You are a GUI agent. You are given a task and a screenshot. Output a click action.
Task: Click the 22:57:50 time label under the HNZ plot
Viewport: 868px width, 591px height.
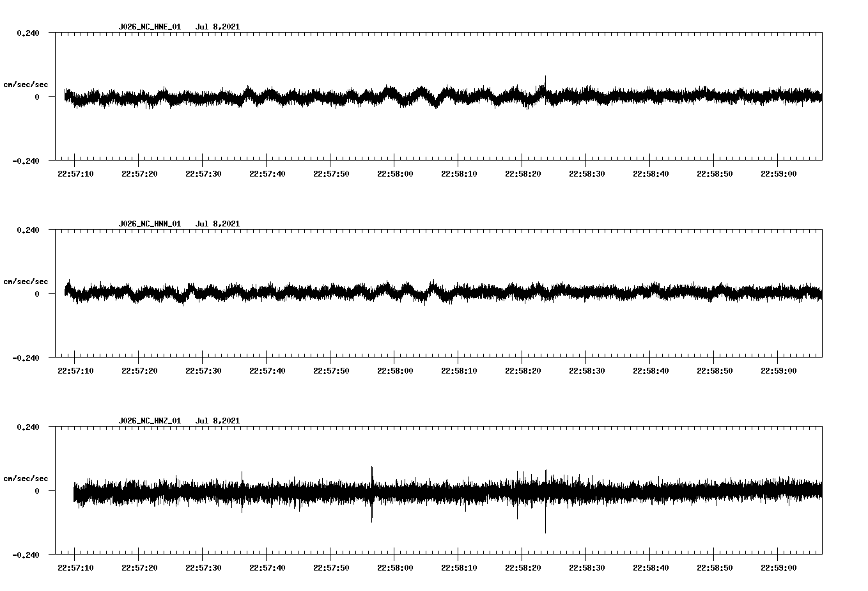(x=331, y=567)
